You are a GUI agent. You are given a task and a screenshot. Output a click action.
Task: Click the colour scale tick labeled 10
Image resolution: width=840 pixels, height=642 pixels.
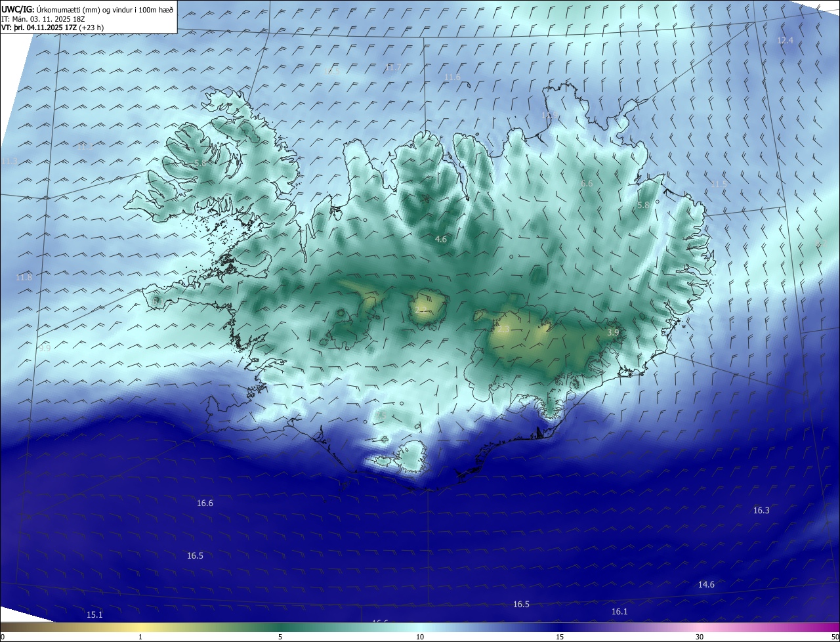pos(420,637)
